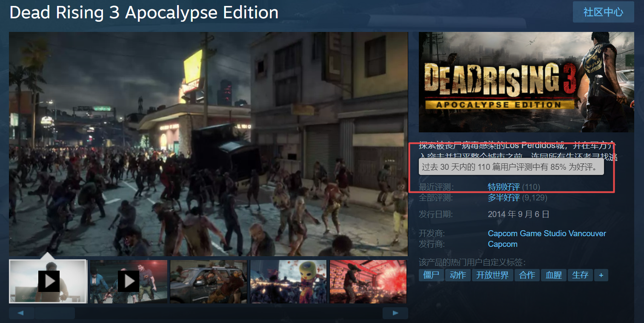644x323 pixels.
Task: Open all reviews 多半好评 link
Action: point(504,197)
